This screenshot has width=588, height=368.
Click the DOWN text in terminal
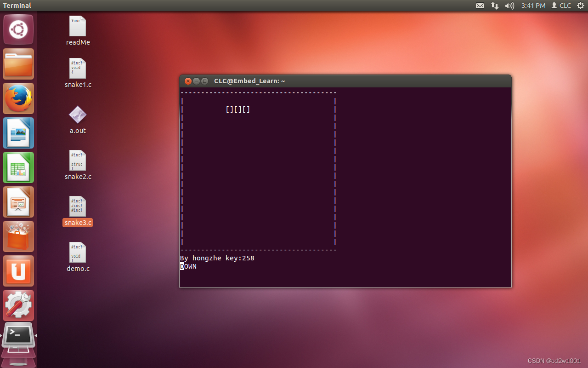pos(188,266)
